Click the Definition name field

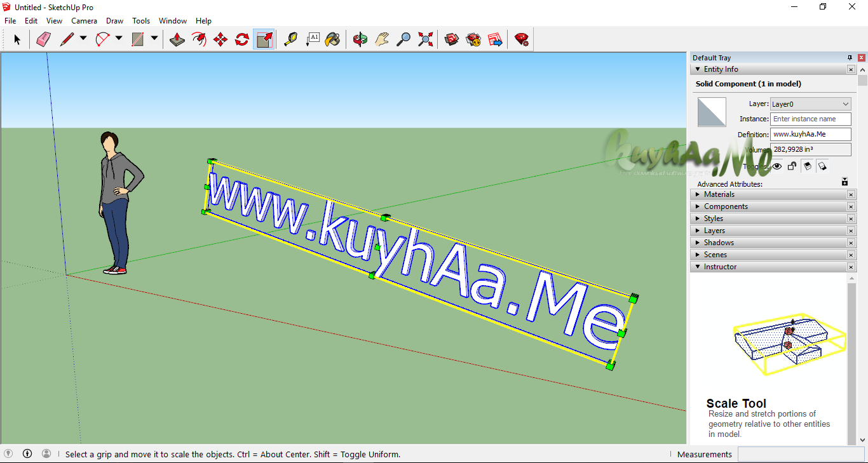(810, 134)
